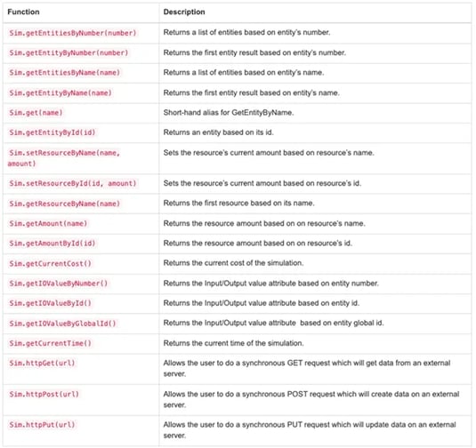The height and width of the screenshot is (448, 476).
Task: Click the Sim.getIOValueByGlobalId() snippet
Action: [x=62, y=324]
